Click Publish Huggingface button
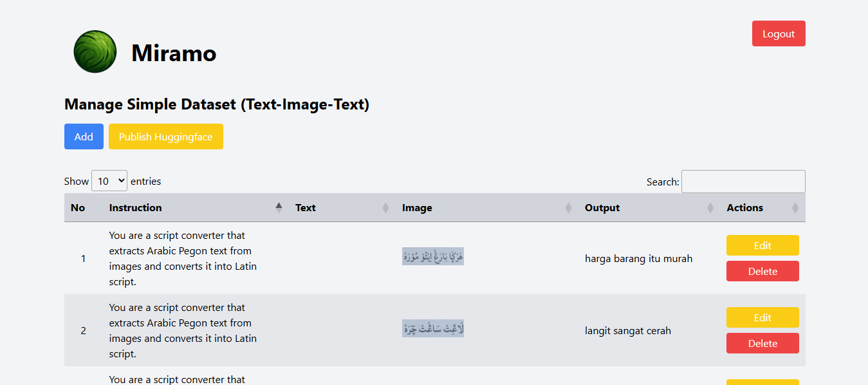Viewport: 868px width, 385px height. click(x=166, y=136)
